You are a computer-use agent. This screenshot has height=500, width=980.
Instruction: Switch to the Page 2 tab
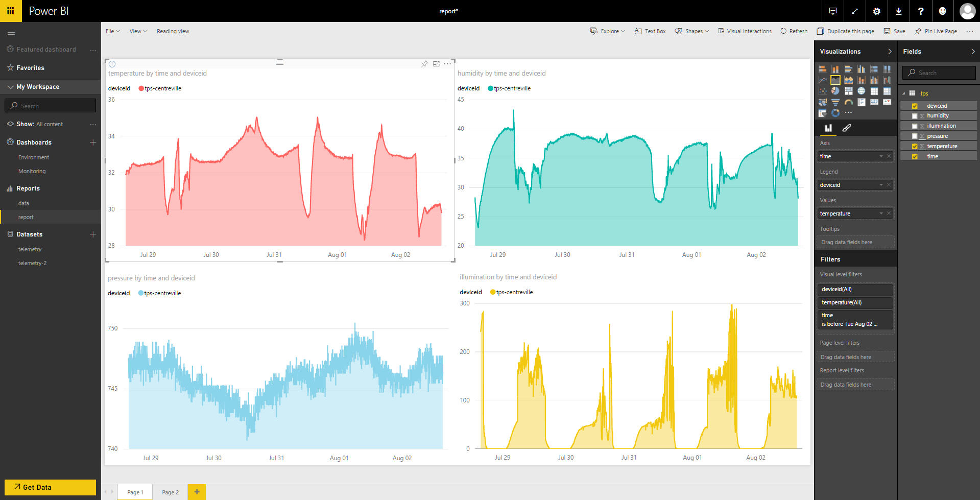coord(170,492)
